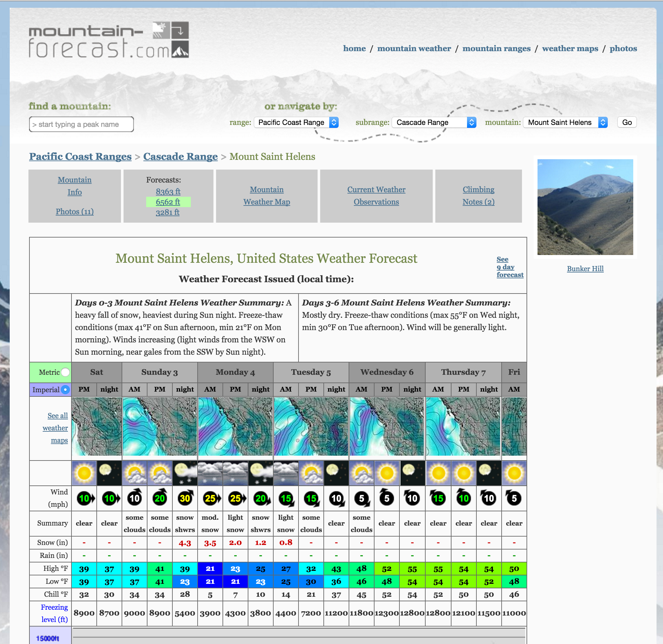Click the peak name search field
Viewport: 663px width, 644px height.
tap(81, 124)
